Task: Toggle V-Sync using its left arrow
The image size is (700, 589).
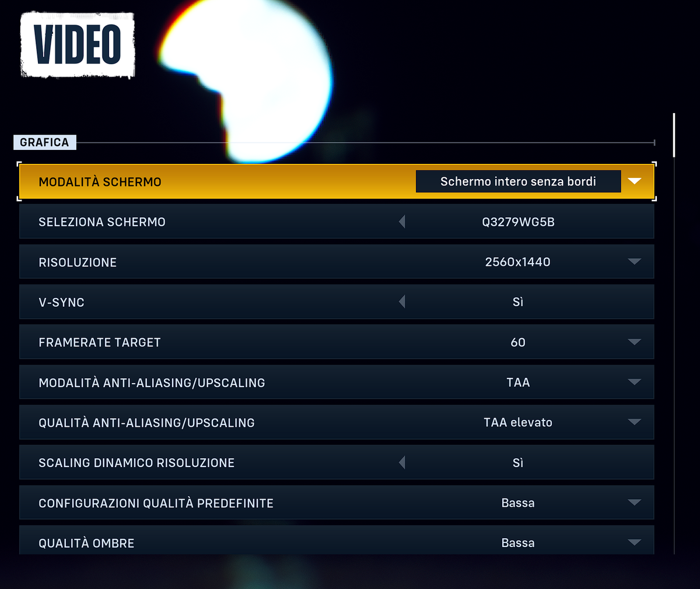Action: [x=402, y=302]
